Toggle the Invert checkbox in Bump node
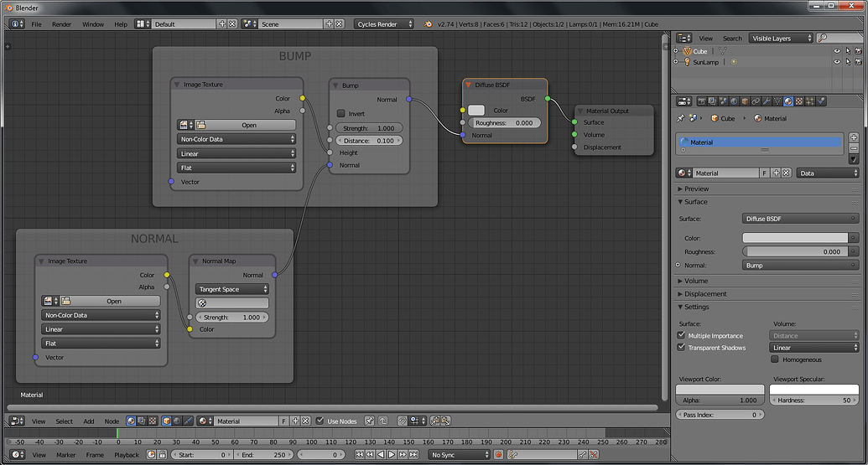The height and width of the screenshot is (465, 868). click(x=341, y=113)
